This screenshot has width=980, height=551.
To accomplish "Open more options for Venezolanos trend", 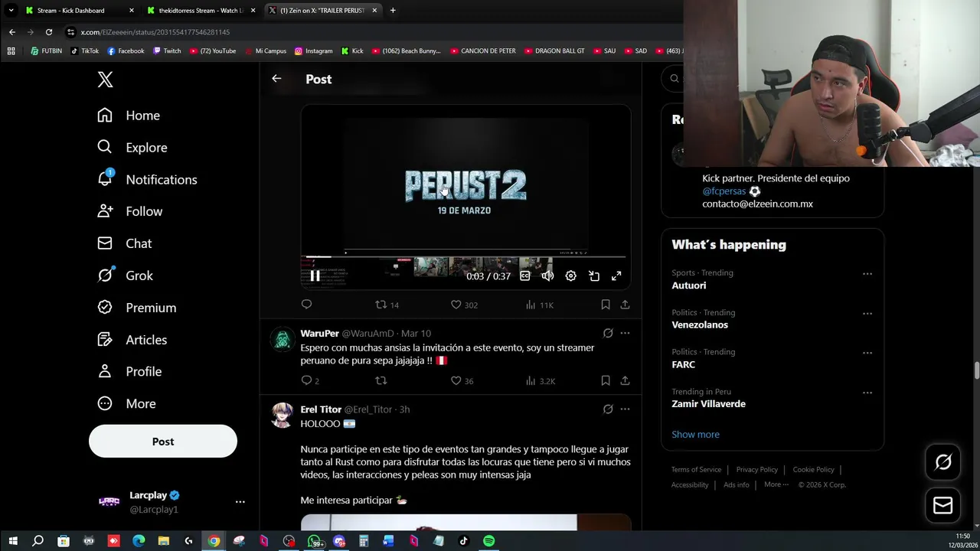I will [x=867, y=314].
